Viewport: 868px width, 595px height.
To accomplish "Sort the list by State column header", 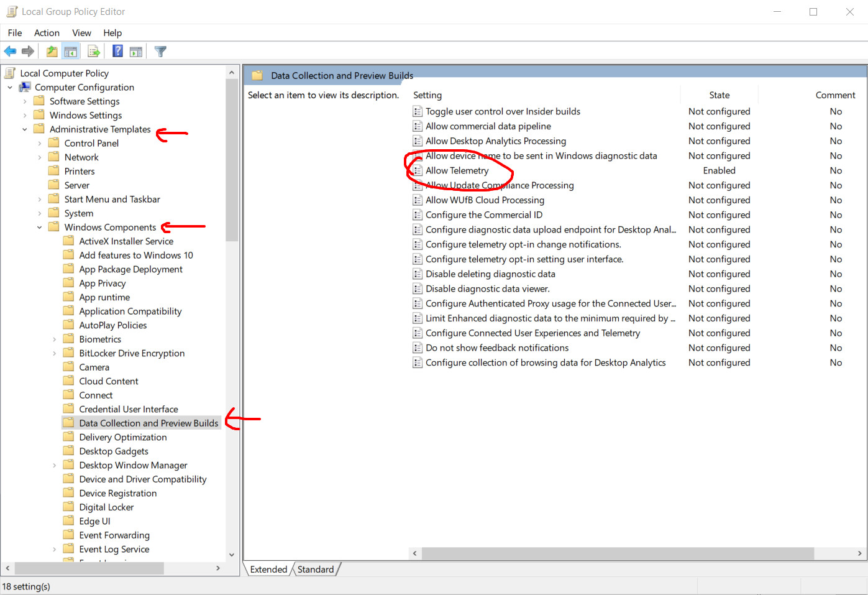I will [719, 95].
